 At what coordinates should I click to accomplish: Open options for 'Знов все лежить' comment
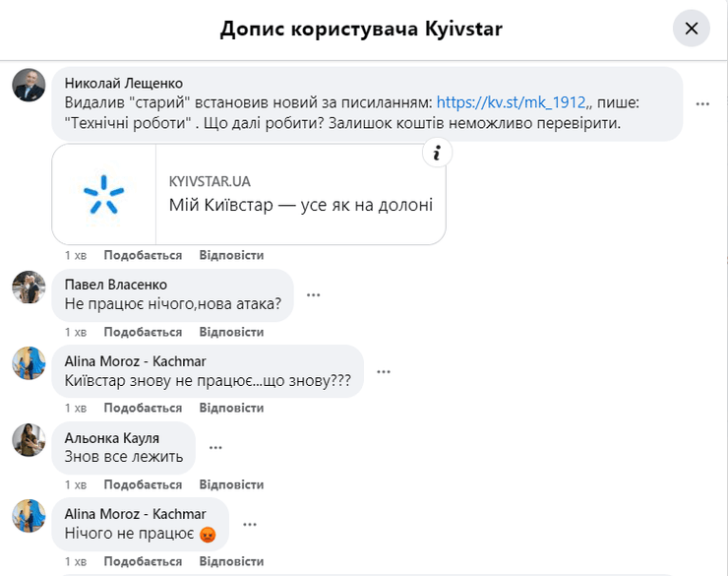click(215, 447)
